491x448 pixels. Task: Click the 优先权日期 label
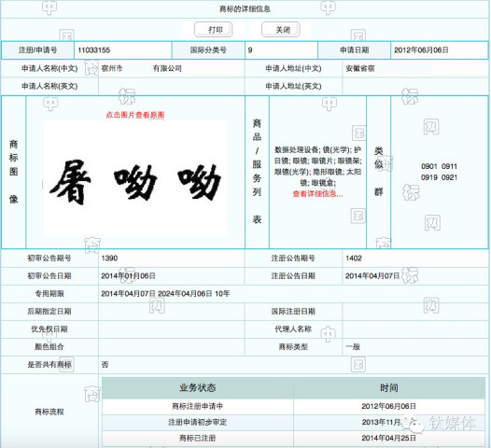pyautogui.click(x=49, y=329)
